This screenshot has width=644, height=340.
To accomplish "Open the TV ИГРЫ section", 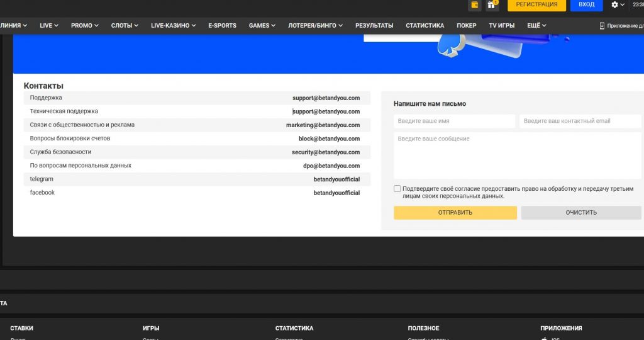I will [501, 25].
